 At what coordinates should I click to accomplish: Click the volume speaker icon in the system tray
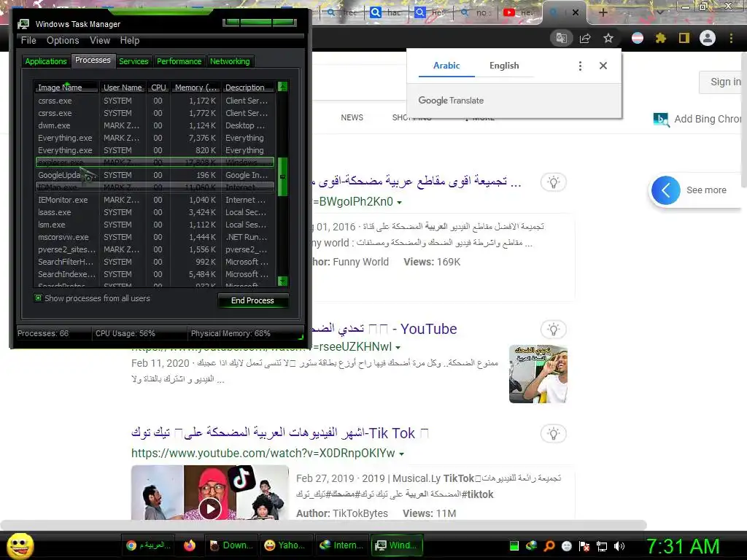click(619, 546)
